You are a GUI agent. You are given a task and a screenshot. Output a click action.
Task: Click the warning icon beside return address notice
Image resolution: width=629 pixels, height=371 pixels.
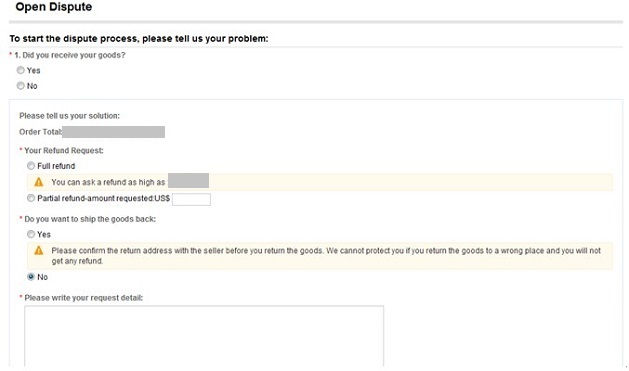pos(39,251)
